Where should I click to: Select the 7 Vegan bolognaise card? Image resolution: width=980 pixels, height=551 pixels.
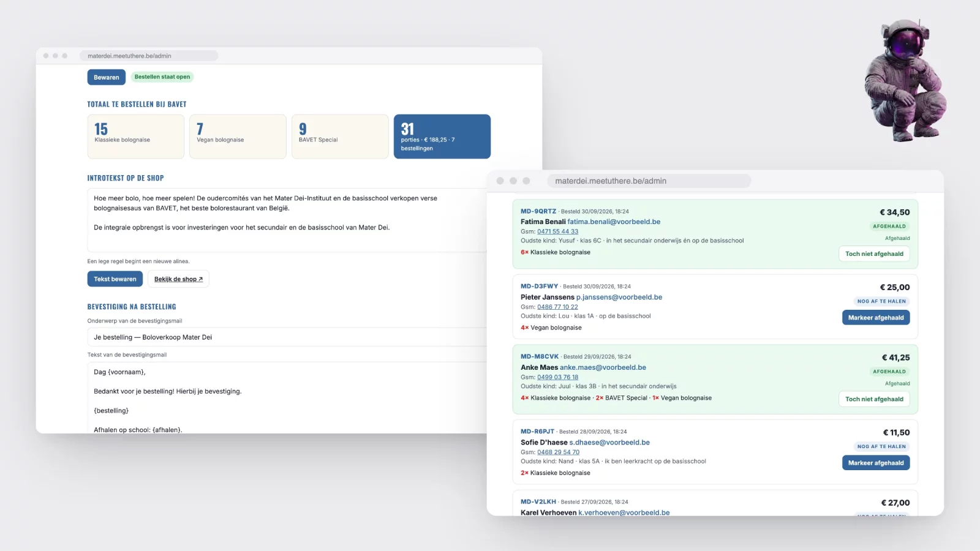(238, 137)
